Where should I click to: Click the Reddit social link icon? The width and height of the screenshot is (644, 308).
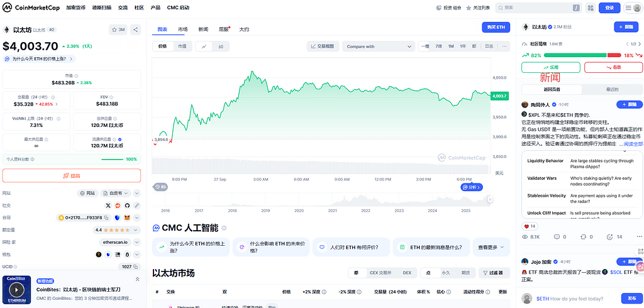(x=118, y=206)
